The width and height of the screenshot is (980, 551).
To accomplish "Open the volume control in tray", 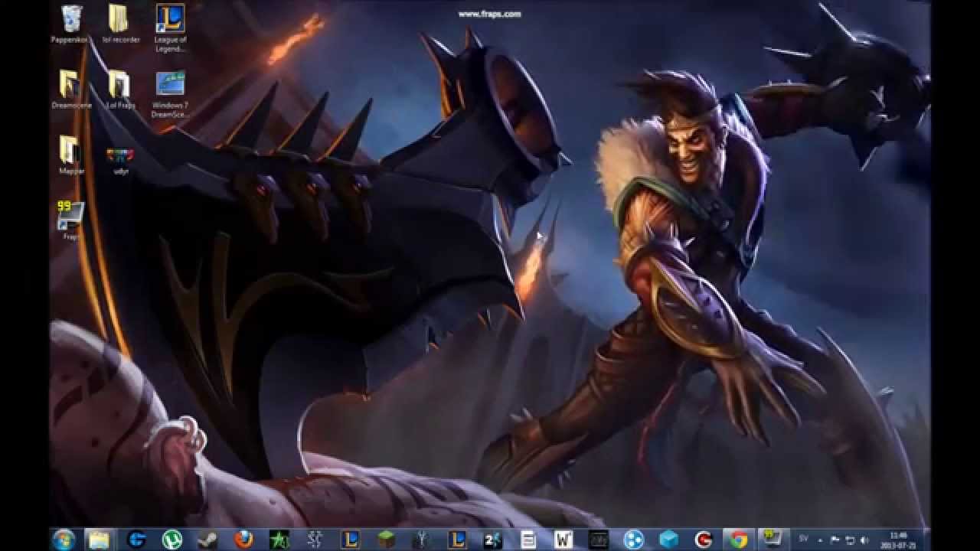I will 864,540.
